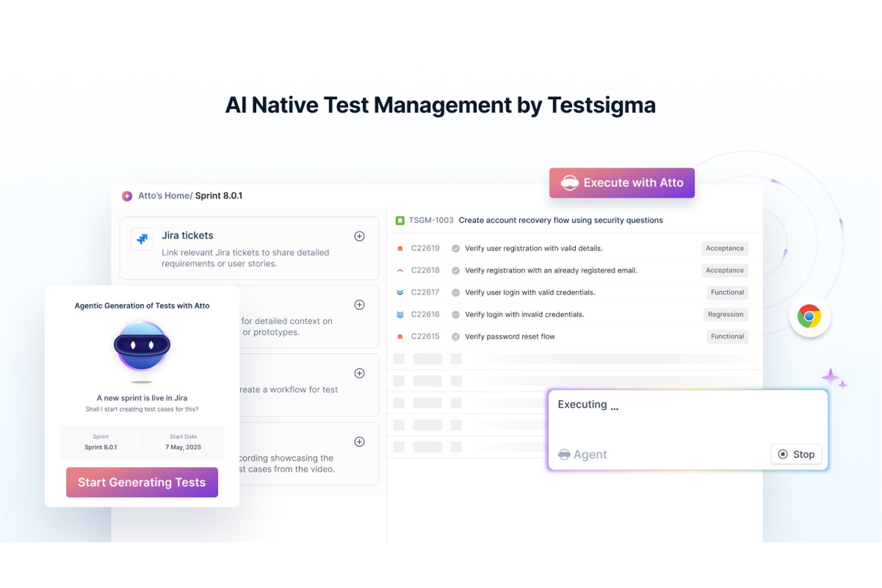Click Atto's Home breadcrumb link

click(164, 195)
